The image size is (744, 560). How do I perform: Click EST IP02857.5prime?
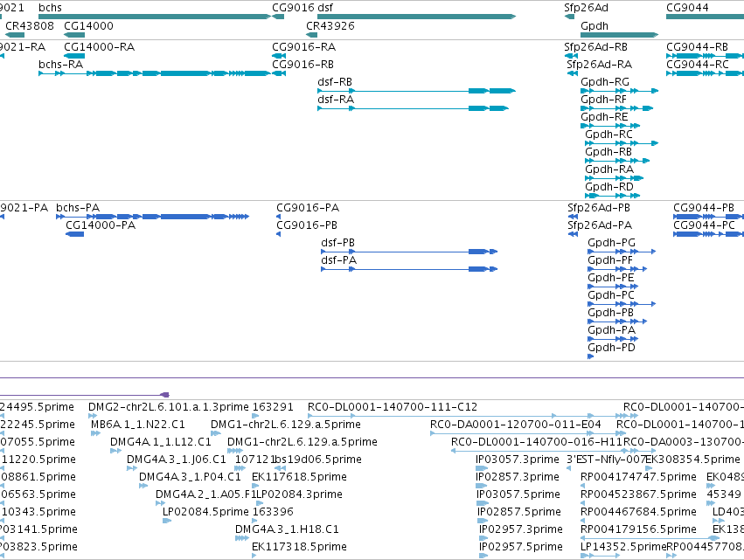(x=519, y=512)
